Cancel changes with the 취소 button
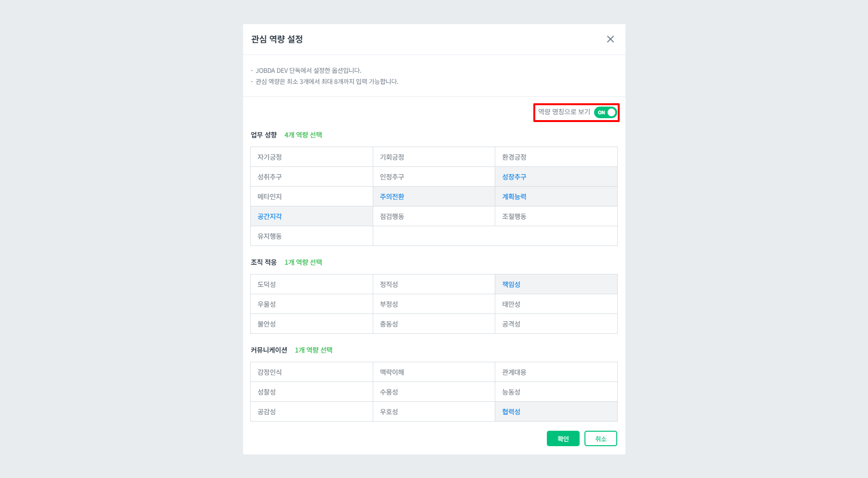868x478 pixels. [x=600, y=438]
